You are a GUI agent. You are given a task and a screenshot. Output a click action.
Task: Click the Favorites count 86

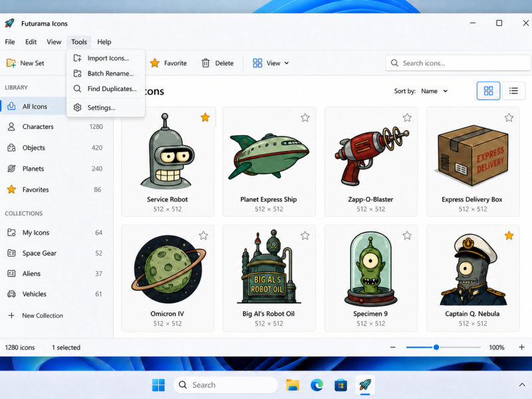tap(97, 190)
